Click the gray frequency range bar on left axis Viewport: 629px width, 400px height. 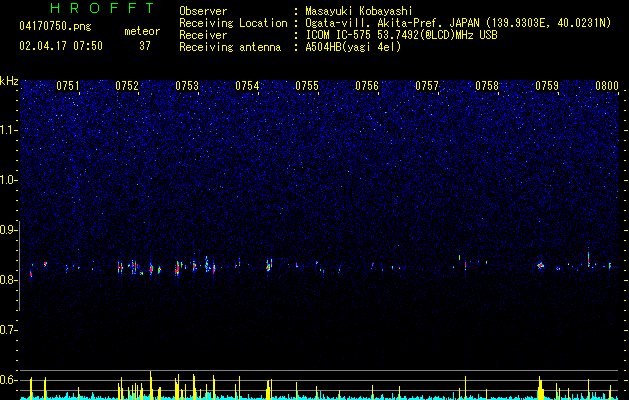[20, 266]
